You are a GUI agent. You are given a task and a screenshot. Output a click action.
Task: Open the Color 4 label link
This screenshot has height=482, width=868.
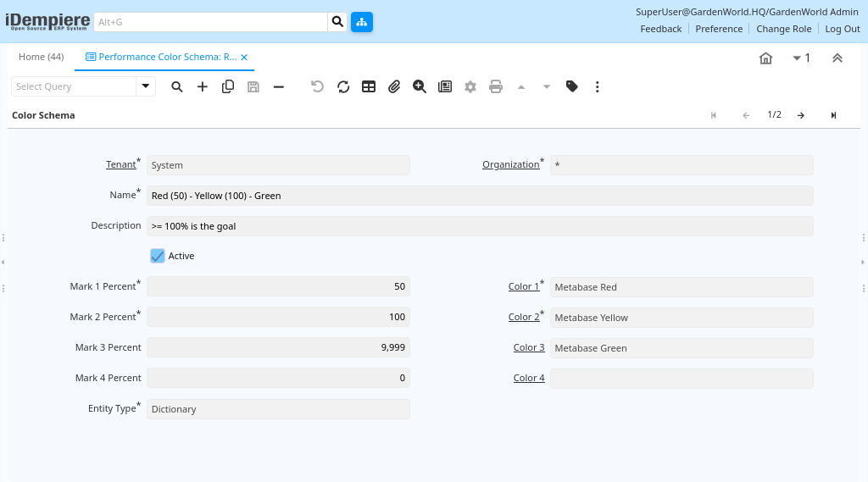[x=529, y=378]
